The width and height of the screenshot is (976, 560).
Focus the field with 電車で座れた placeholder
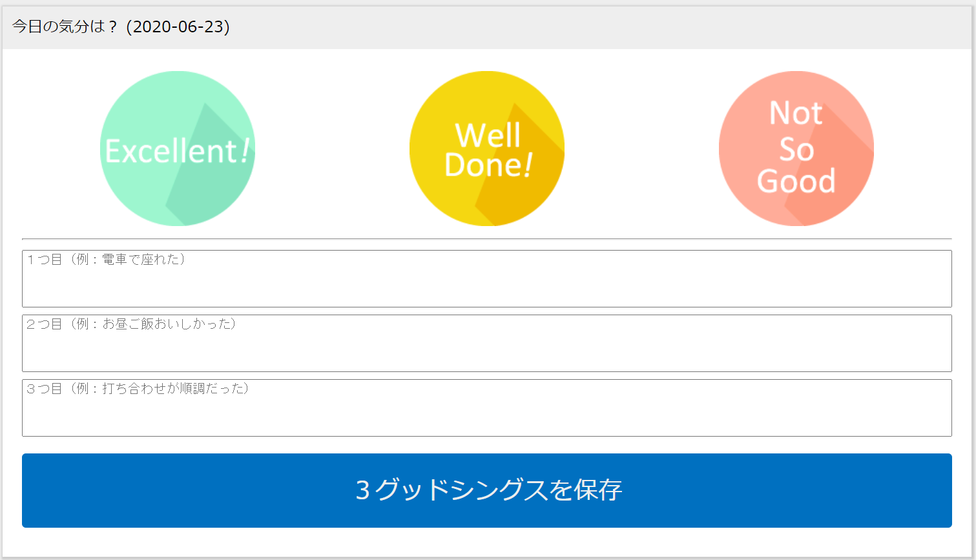pyautogui.click(x=486, y=278)
